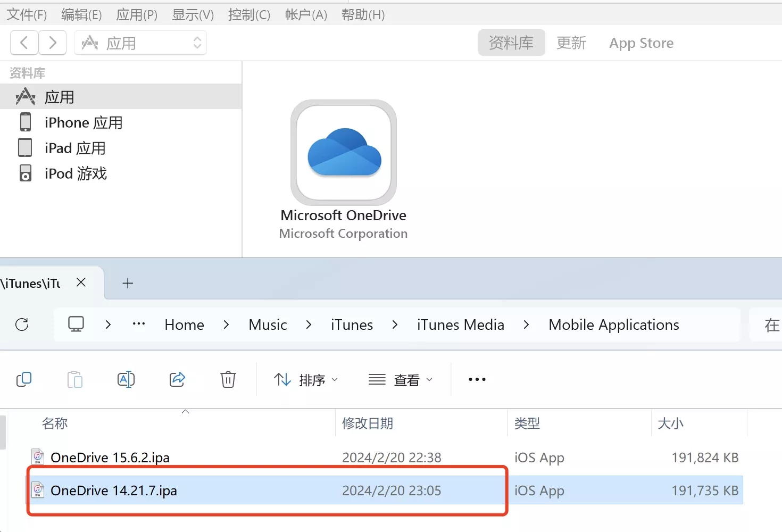Click the Microsoft Corporation developer label

pyautogui.click(x=344, y=234)
